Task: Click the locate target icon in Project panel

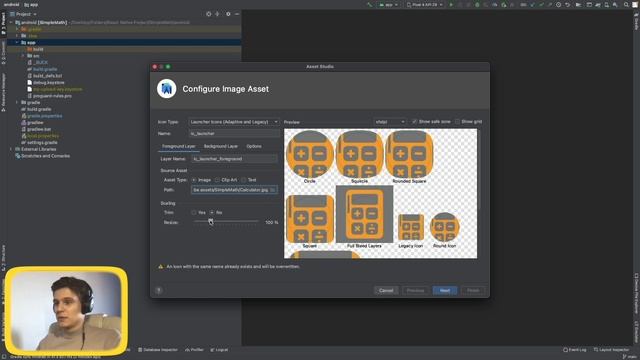Action: pyautogui.click(x=209, y=14)
